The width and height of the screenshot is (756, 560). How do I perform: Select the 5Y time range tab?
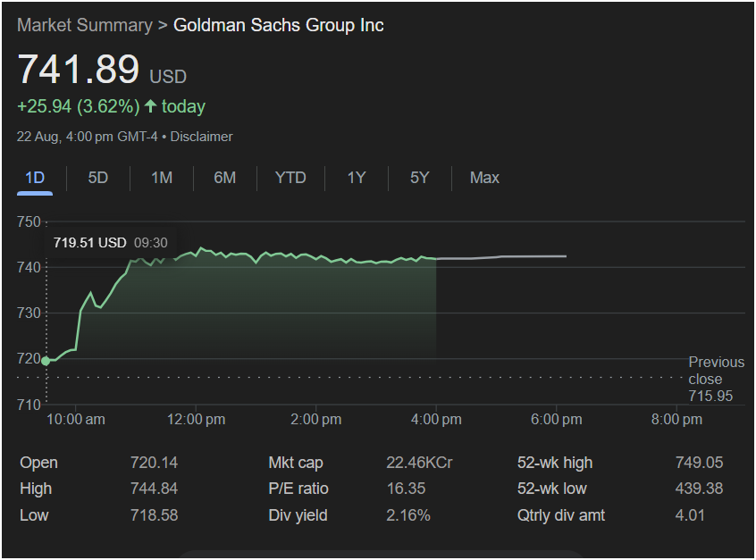419,178
